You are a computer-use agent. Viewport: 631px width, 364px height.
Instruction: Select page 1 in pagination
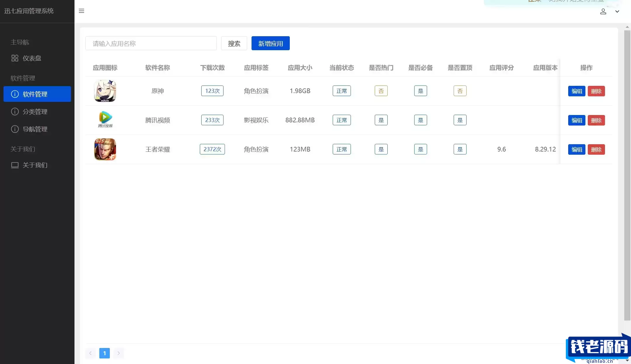tap(105, 353)
